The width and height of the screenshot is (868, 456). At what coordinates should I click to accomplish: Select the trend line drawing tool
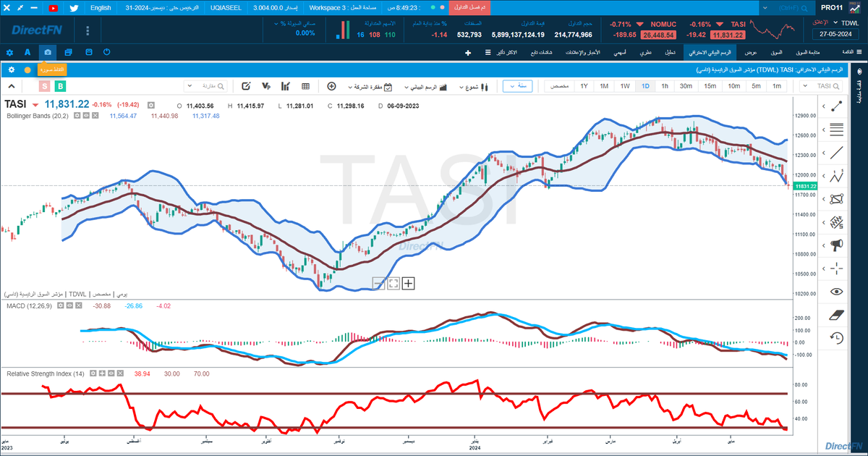click(x=837, y=106)
